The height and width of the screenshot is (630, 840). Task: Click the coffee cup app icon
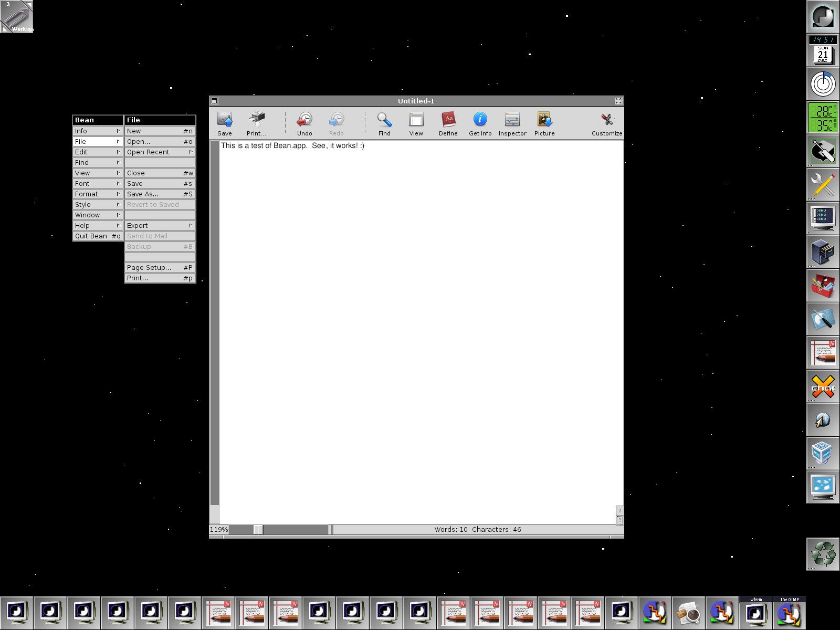(689, 613)
